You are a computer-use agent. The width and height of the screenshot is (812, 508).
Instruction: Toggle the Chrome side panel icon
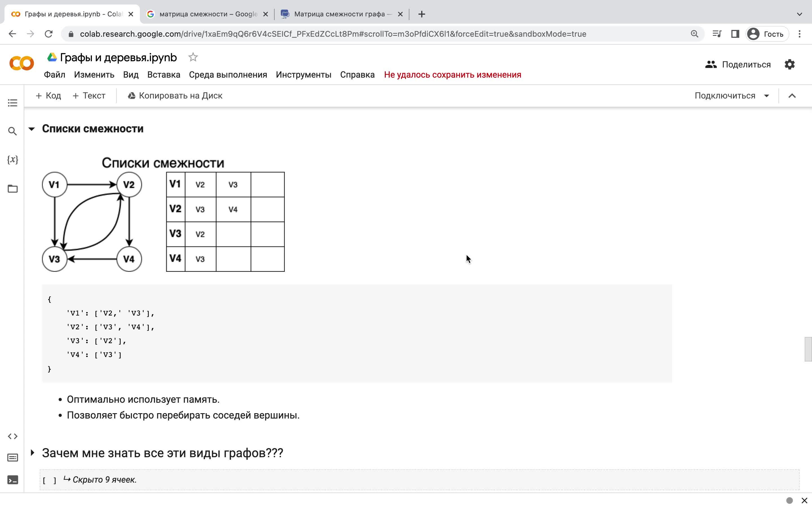(735, 34)
